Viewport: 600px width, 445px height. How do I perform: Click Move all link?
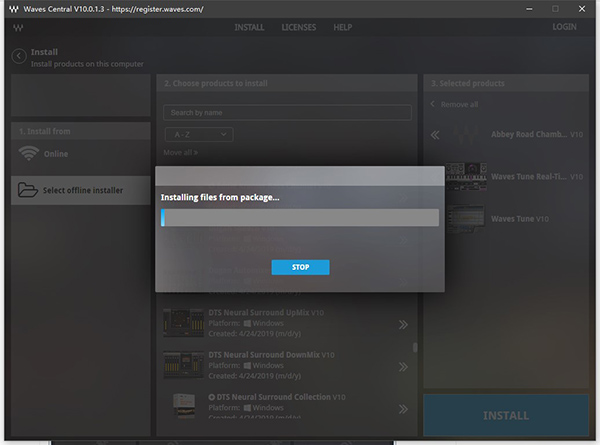tap(181, 152)
